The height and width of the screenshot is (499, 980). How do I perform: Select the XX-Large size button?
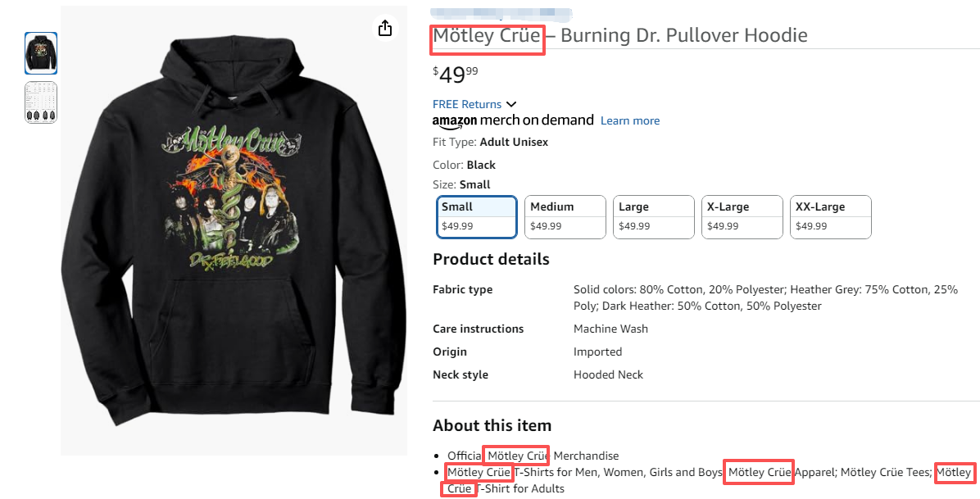click(830, 216)
